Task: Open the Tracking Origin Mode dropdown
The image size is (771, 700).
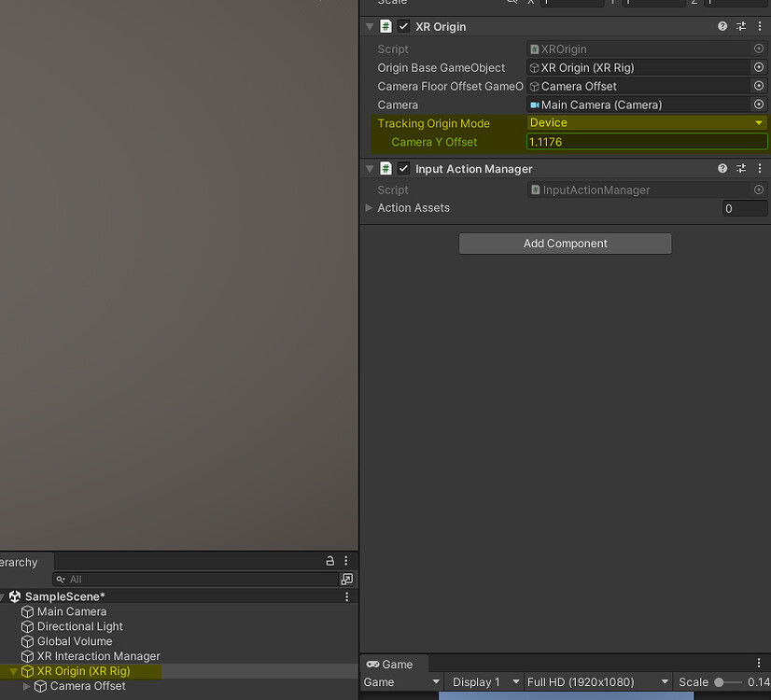Action: point(646,122)
